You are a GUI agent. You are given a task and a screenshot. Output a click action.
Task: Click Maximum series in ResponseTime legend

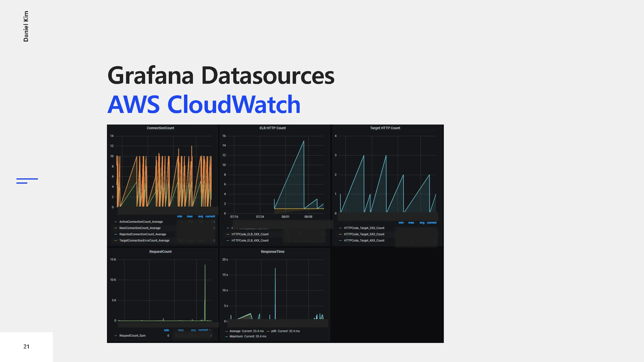tap(236, 336)
